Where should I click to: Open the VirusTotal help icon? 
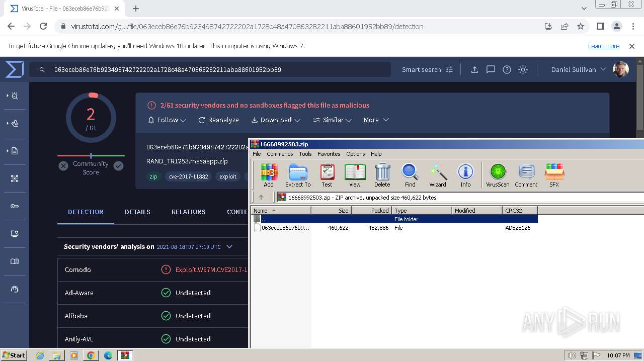(x=507, y=69)
